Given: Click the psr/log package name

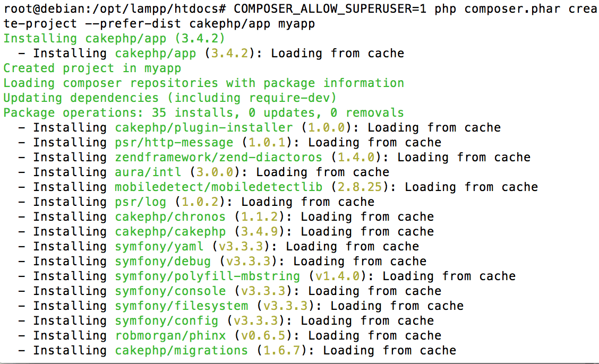Looking at the screenshot, I should (x=140, y=202).
